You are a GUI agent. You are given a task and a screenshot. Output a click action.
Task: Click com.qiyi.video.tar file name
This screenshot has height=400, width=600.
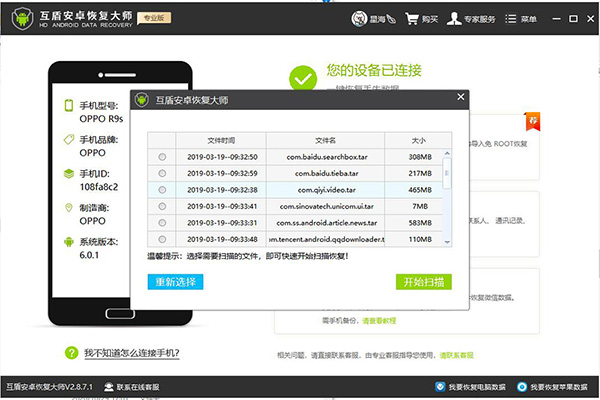(x=326, y=190)
